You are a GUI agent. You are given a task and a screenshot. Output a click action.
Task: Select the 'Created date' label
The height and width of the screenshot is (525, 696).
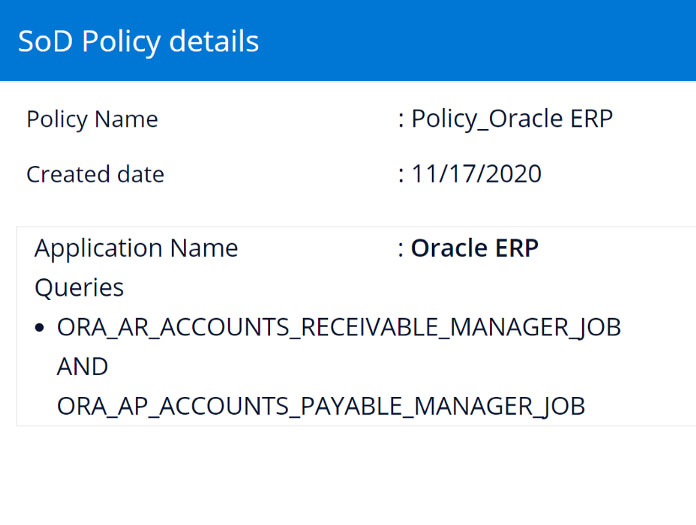point(95,174)
